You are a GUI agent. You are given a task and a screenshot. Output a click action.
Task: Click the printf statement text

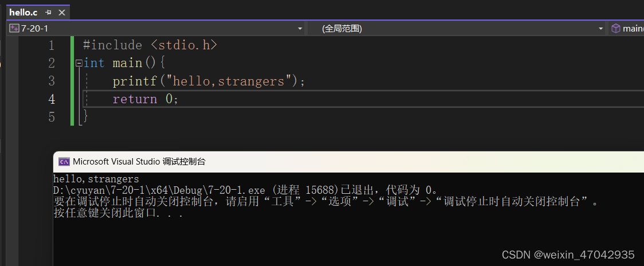point(209,81)
